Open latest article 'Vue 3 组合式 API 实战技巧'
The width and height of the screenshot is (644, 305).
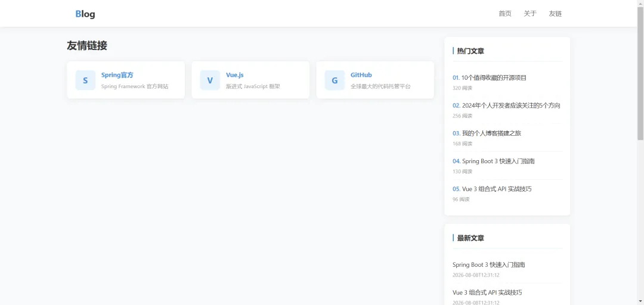pos(487,292)
